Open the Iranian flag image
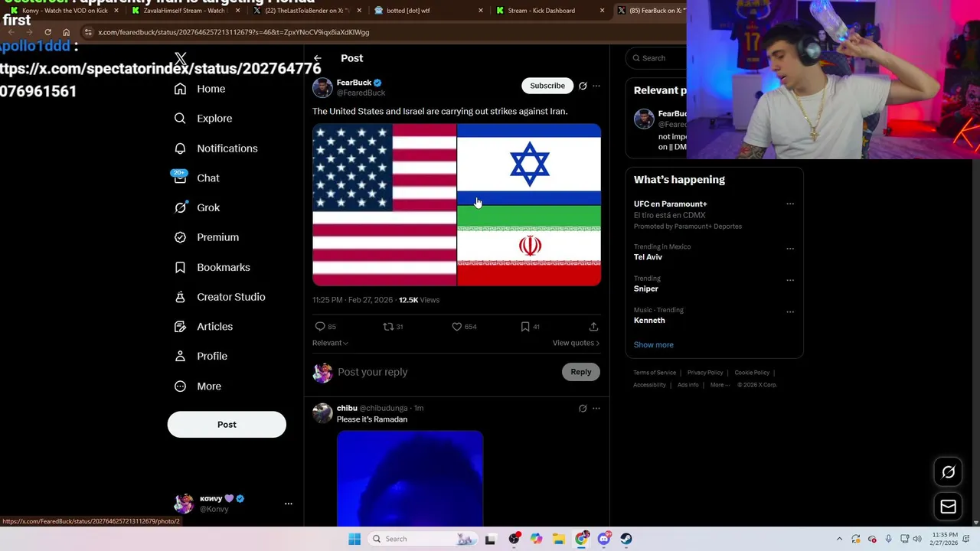This screenshot has height=551, width=980. click(529, 246)
